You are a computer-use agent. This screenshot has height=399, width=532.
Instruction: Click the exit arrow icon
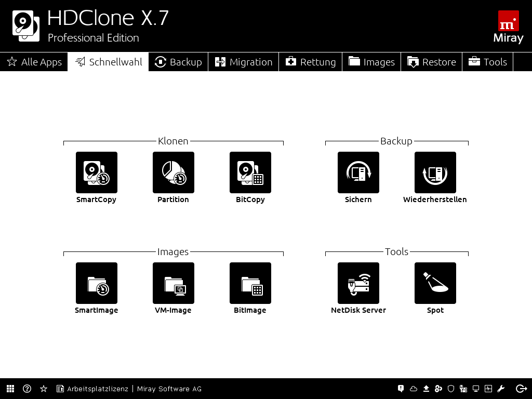pos(521,389)
